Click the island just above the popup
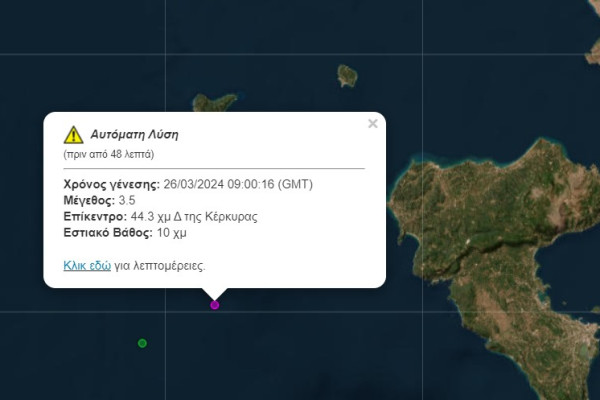Image resolution: width=600 pixels, height=400 pixels. pyautogui.click(x=214, y=102)
